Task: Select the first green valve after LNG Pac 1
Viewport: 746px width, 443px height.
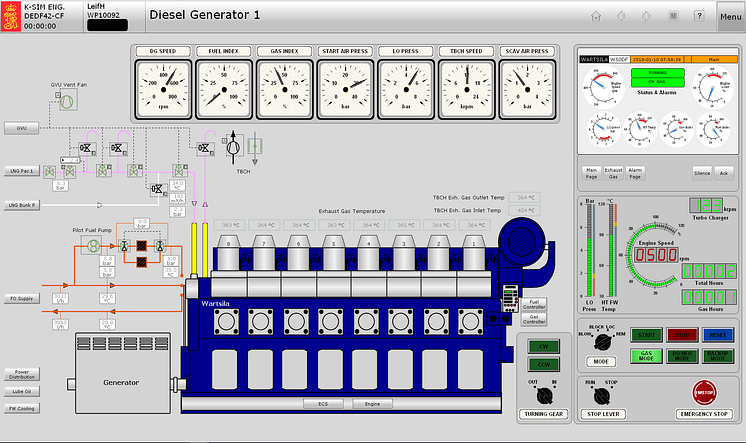Action: point(49,172)
